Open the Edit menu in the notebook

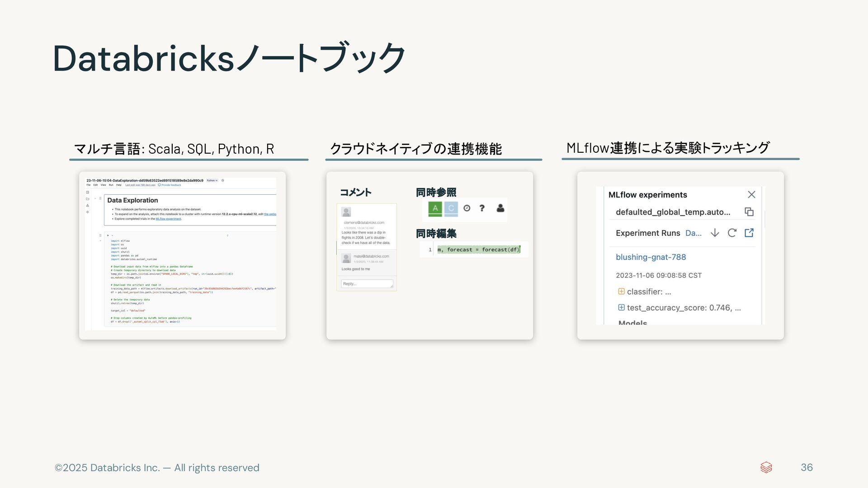pos(95,185)
